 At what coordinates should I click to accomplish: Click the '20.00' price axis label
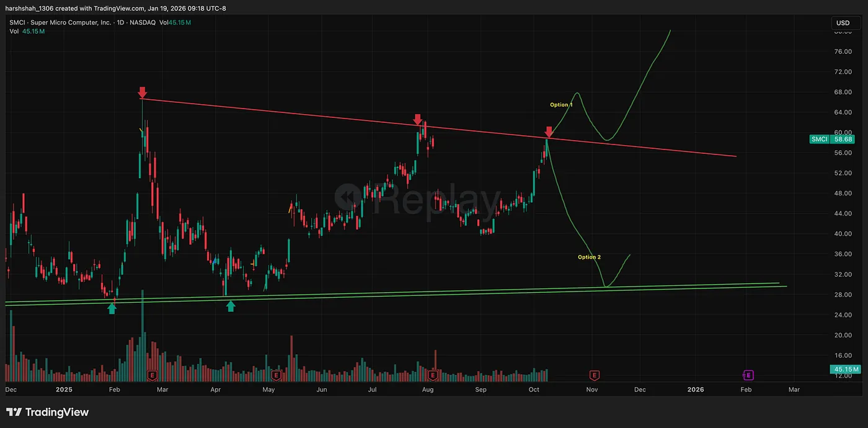click(x=843, y=336)
